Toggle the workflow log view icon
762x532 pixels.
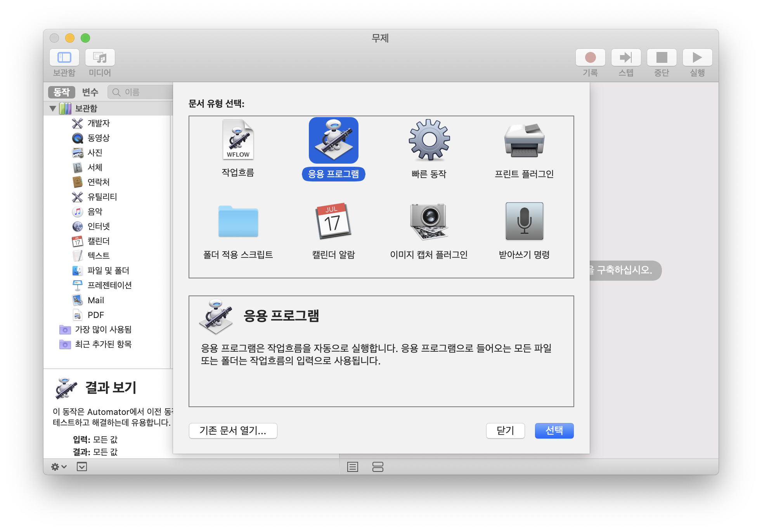click(352, 467)
